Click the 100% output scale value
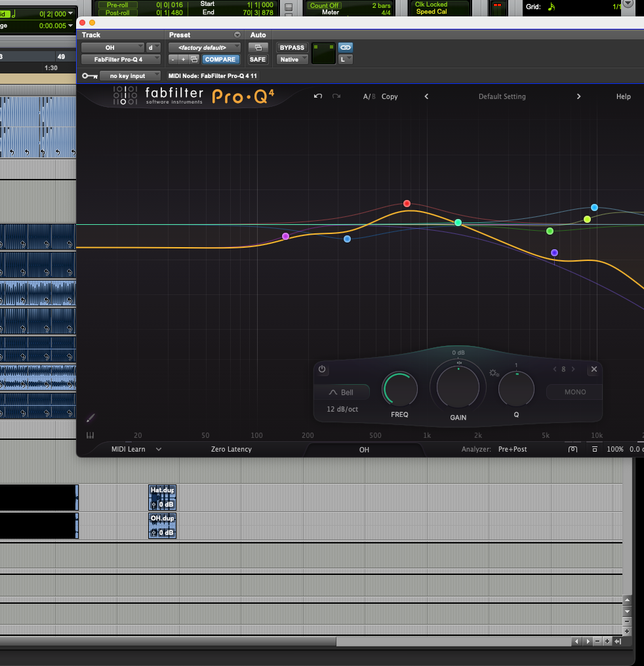Viewport: 644px width, 666px height. coord(614,449)
